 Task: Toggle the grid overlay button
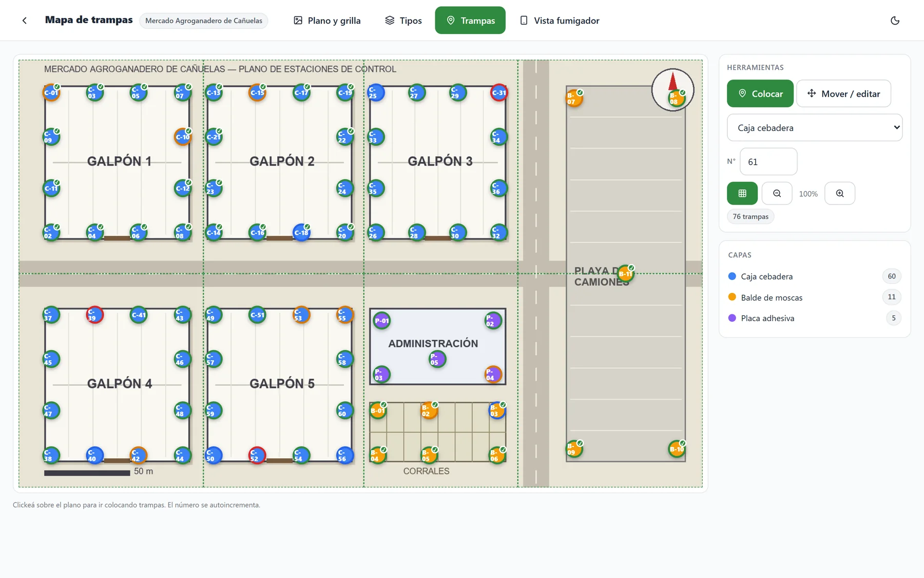coord(742,193)
